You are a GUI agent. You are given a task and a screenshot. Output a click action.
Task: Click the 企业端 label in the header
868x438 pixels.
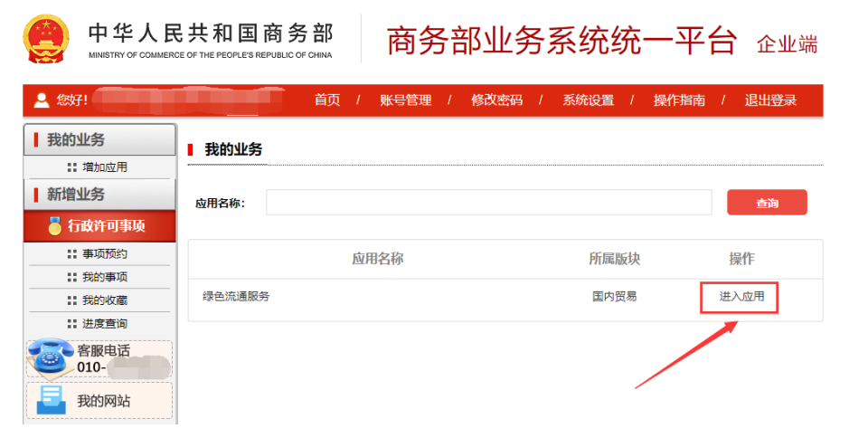(787, 44)
